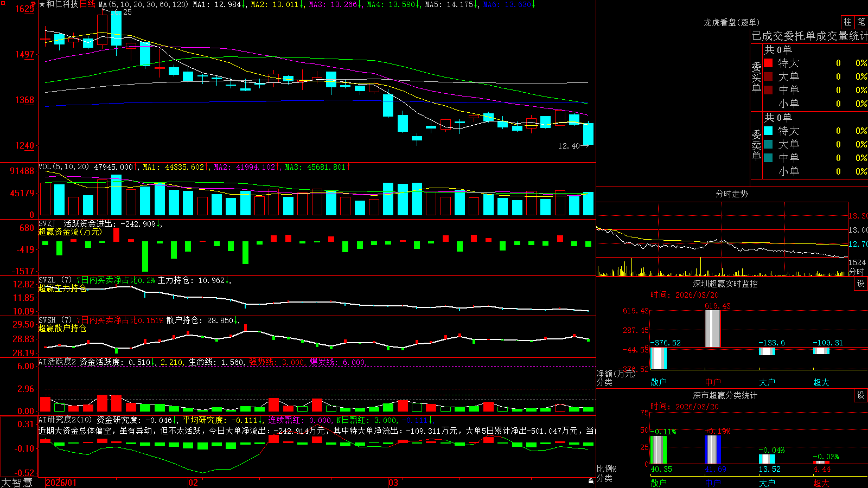The image size is (868, 488).
Task: Open 设 settings for 深市超赢分类统计
Action: (861, 395)
